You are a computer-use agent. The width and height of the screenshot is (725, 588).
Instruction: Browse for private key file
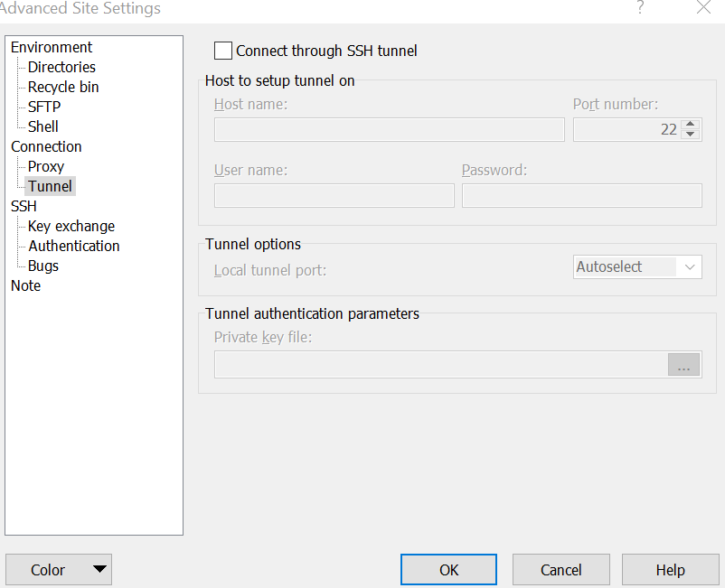pos(683,365)
